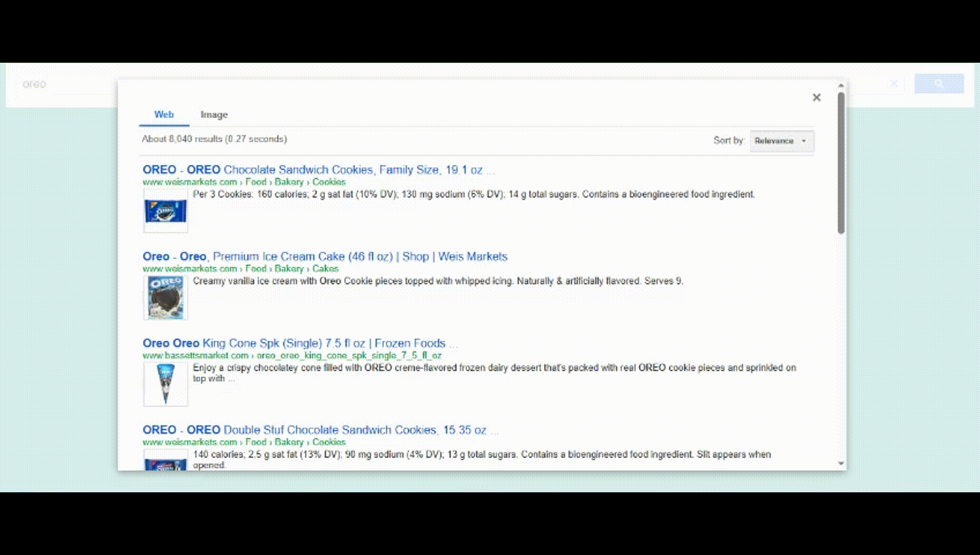Open the Sort by Relevance dropdown
This screenshot has height=555, width=980.
click(781, 141)
